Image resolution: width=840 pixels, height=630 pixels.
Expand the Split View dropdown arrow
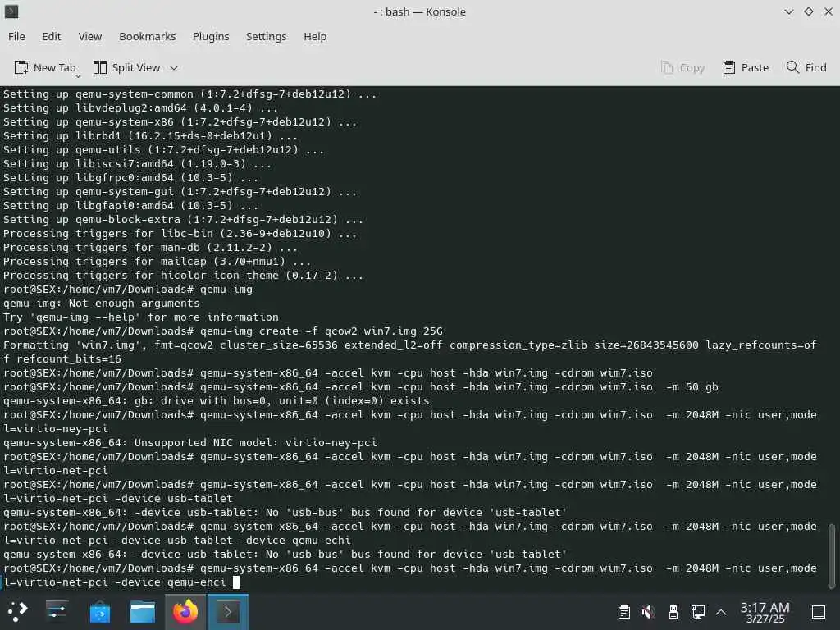tap(174, 67)
